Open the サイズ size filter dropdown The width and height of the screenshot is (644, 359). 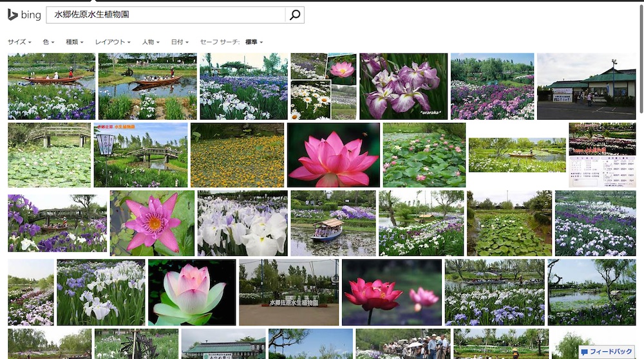19,42
